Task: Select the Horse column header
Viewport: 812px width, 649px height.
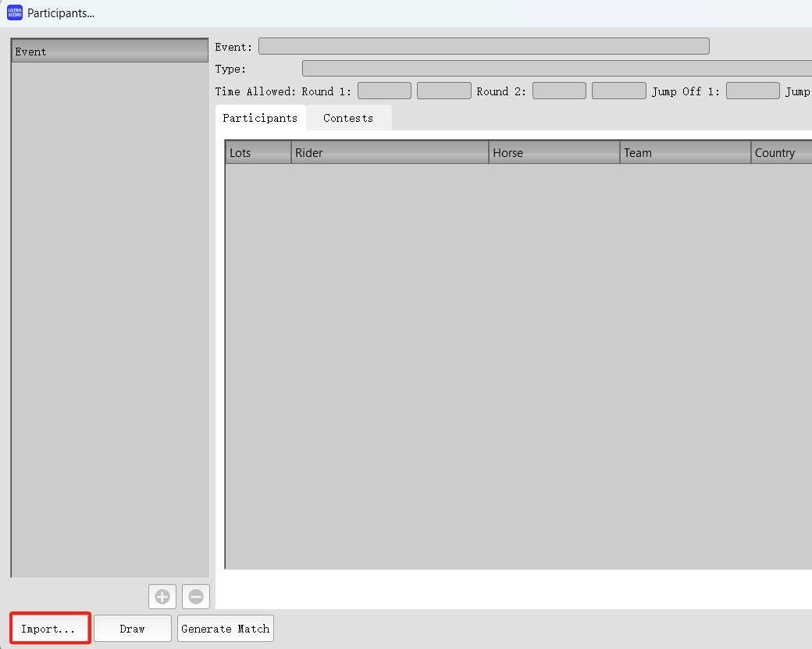Action: point(554,152)
